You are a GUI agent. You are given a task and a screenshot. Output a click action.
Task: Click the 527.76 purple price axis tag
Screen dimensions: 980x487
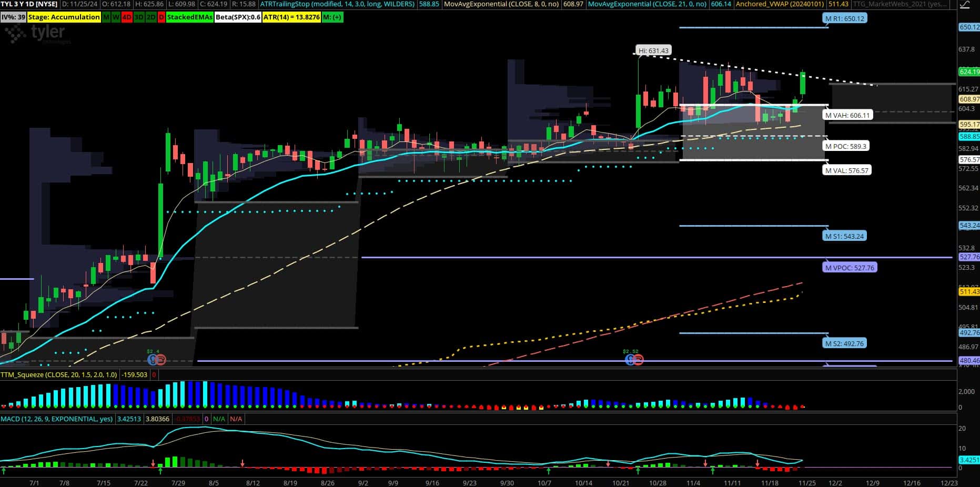tap(969, 257)
